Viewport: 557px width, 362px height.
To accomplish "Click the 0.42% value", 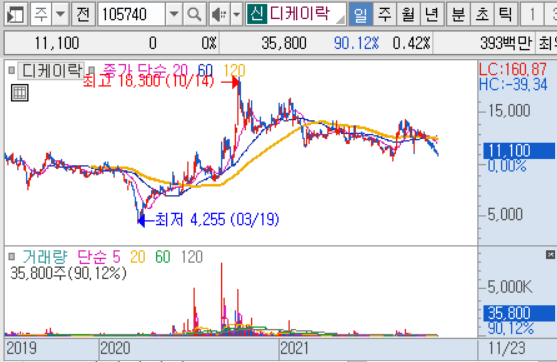I will (x=411, y=43).
